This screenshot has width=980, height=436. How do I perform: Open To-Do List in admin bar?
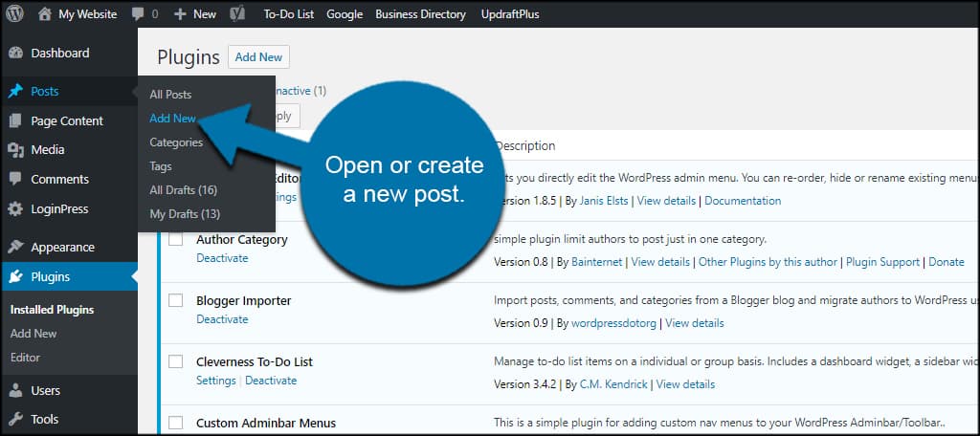289,13
